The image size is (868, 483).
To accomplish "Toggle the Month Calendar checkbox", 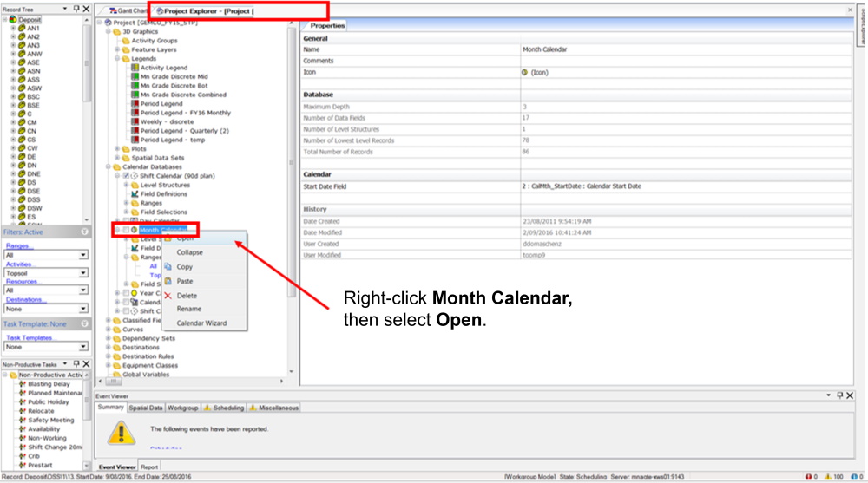I will (x=126, y=230).
